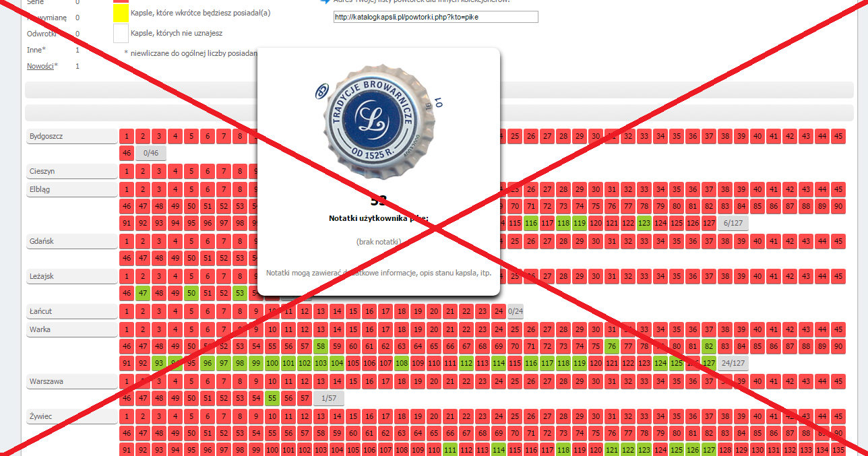Select green cap 55 in Warszawa row
Viewport: 868px width, 456px height.
(272, 399)
